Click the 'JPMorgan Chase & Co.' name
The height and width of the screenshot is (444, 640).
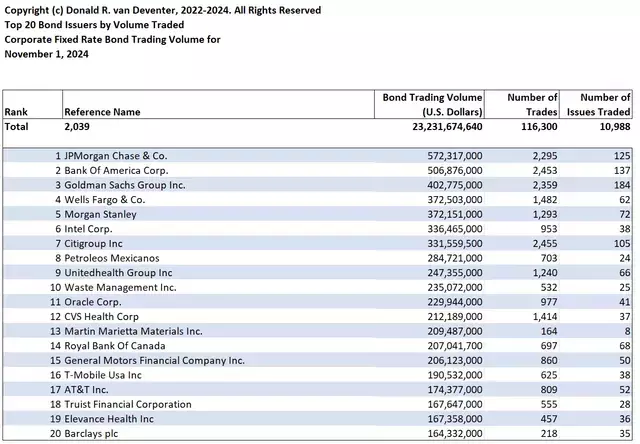pos(116,156)
